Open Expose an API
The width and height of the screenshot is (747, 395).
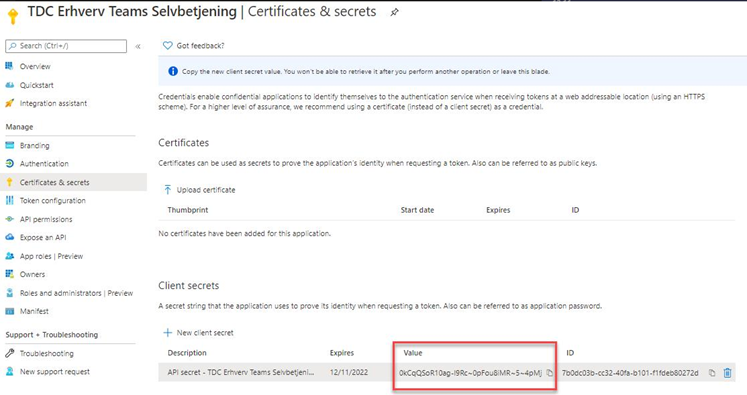click(x=43, y=237)
